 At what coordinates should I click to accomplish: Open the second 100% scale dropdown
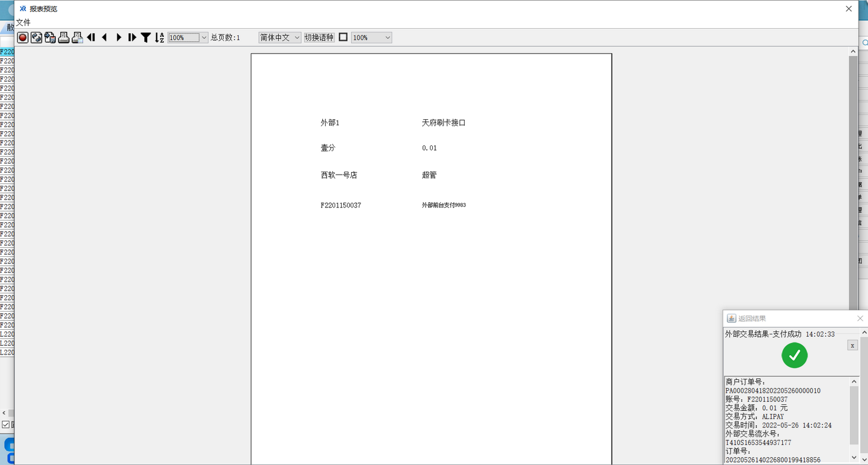coord(388,38)
